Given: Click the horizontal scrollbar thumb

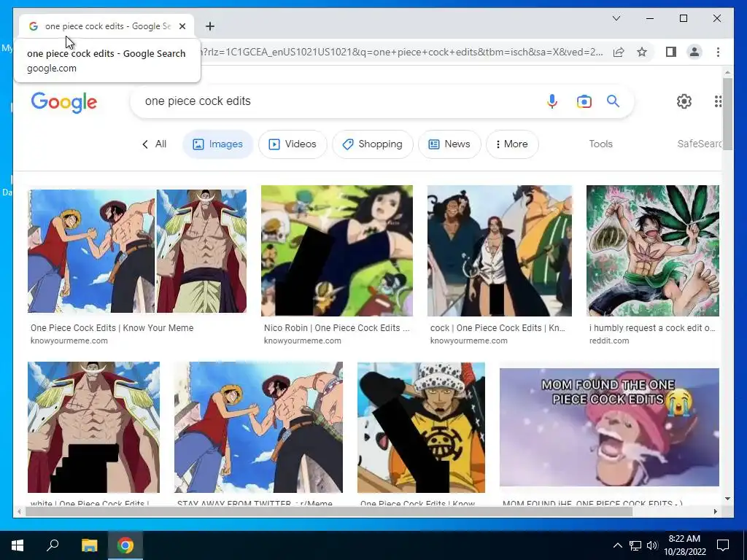Looking at the screenshot, I should pos(329,511).
